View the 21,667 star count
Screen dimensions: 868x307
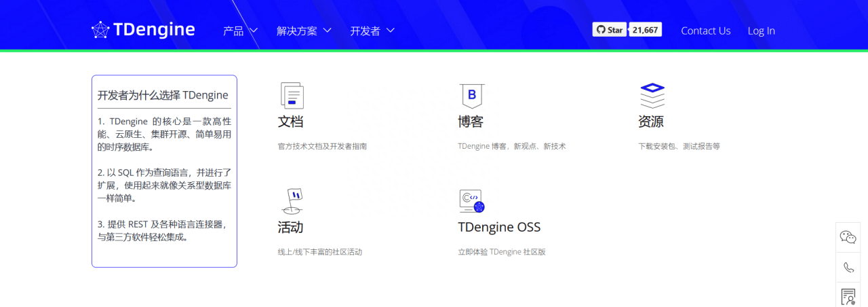tap(645, 30)
